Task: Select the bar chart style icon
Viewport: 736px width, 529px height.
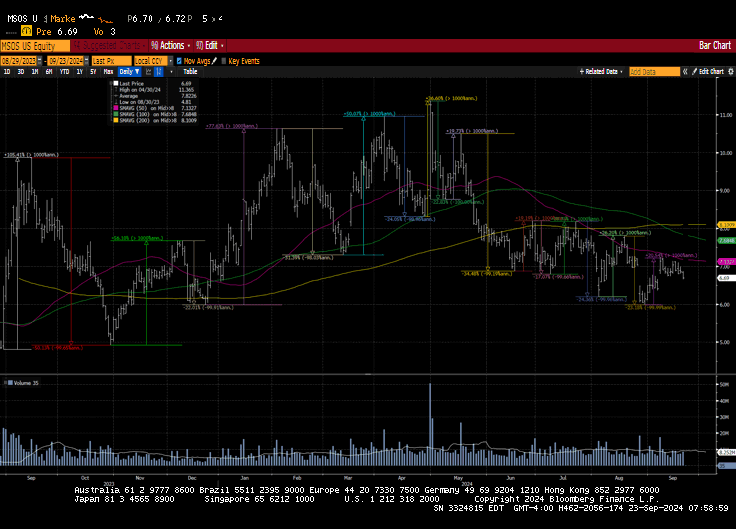Action: click(x=159, y=72)
